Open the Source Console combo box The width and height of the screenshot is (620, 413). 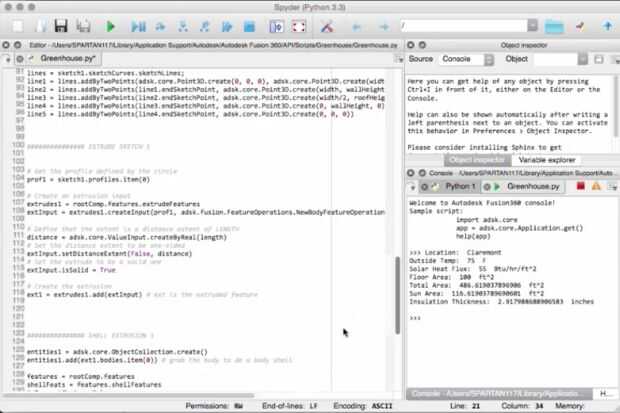click(467, 59)
